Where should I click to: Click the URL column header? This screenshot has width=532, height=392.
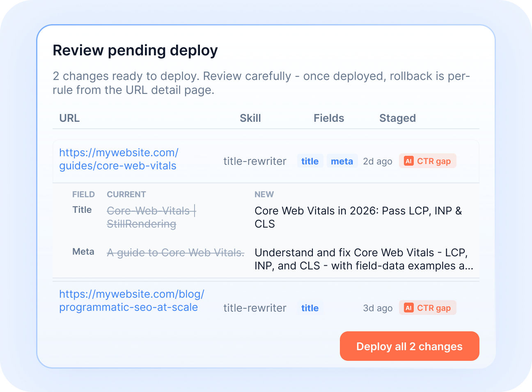(69, 118)
